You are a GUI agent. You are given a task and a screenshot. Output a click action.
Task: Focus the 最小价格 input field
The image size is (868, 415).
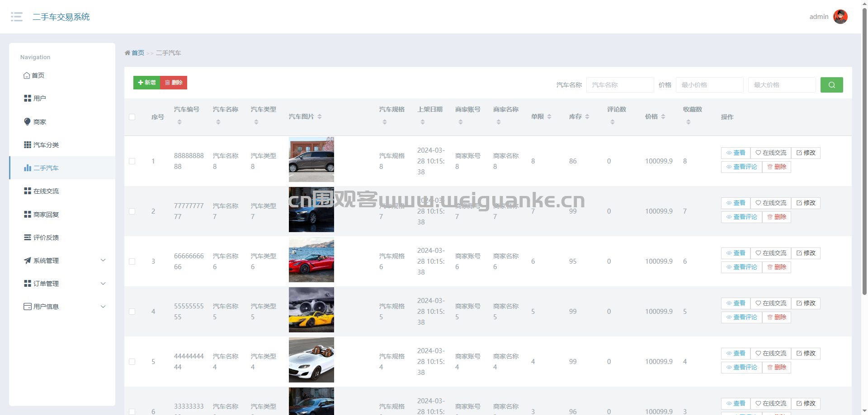point(709,85)
